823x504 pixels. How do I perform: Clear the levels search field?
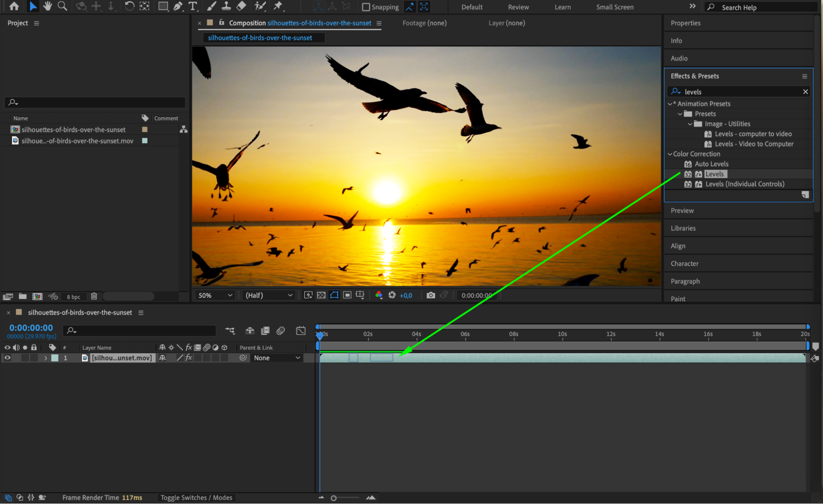805,92
